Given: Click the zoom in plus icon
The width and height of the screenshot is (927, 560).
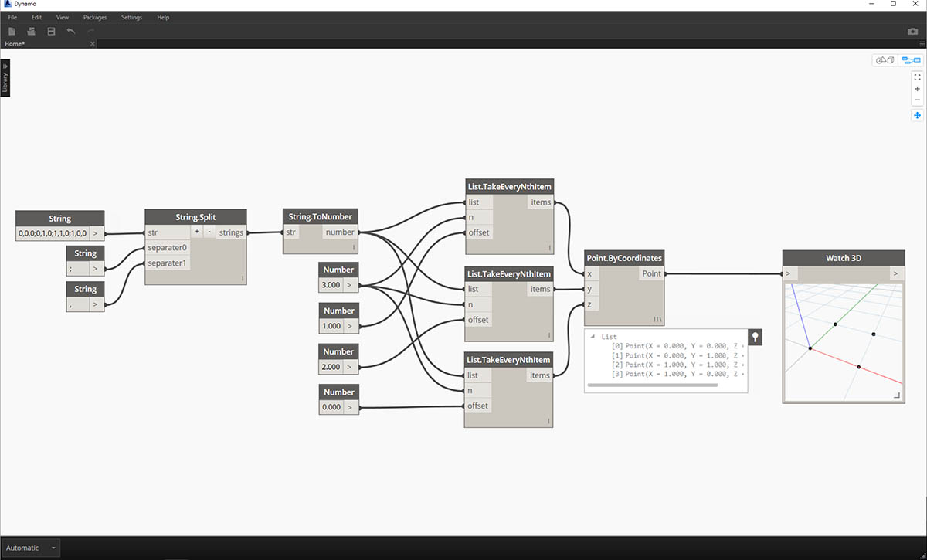Looking at the screenshot, I should (917, 89).
